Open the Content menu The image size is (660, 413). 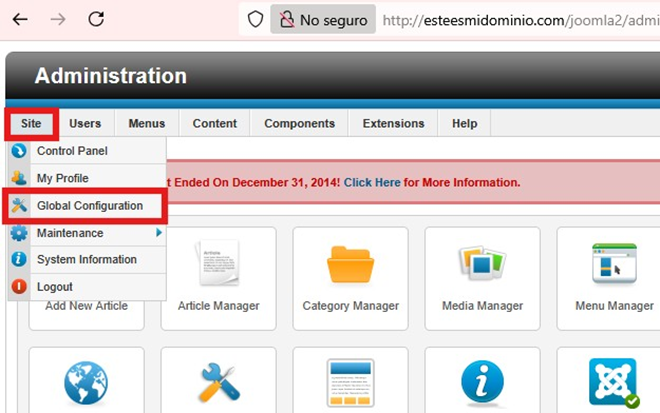pyautogui.click(x=215, y=123)
